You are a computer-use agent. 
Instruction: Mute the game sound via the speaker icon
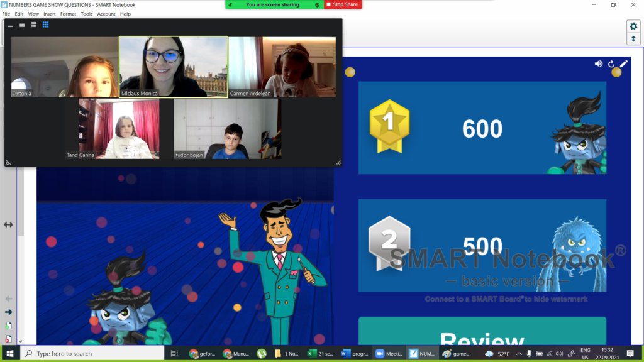(598, 63)
